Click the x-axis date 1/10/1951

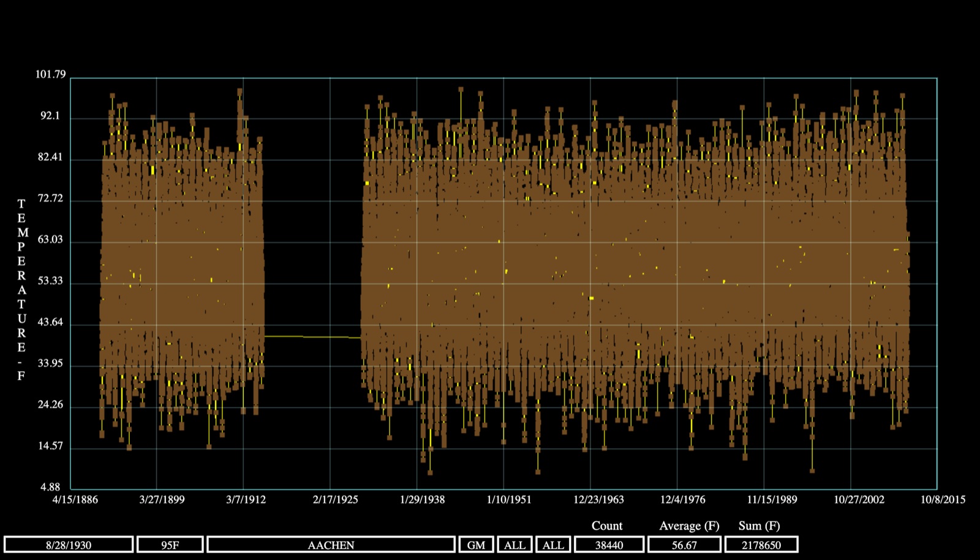[509, 499]
